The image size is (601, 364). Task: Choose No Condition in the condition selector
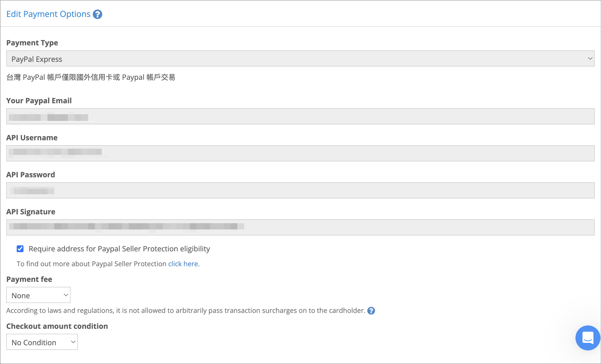(42, 342)
